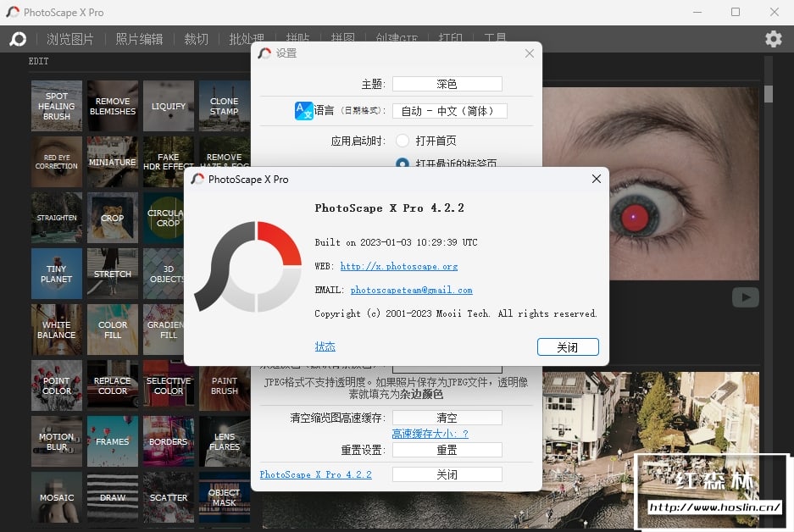The image size is (794, 532).
Task: Click 关闭 button in settings dialog
Action: coord(447,474)
